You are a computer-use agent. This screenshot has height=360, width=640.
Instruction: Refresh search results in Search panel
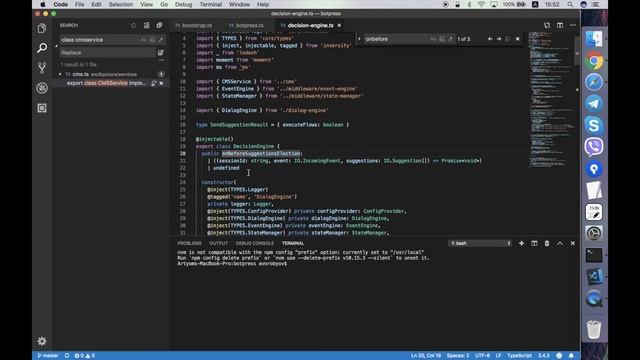tap(133, 25)
